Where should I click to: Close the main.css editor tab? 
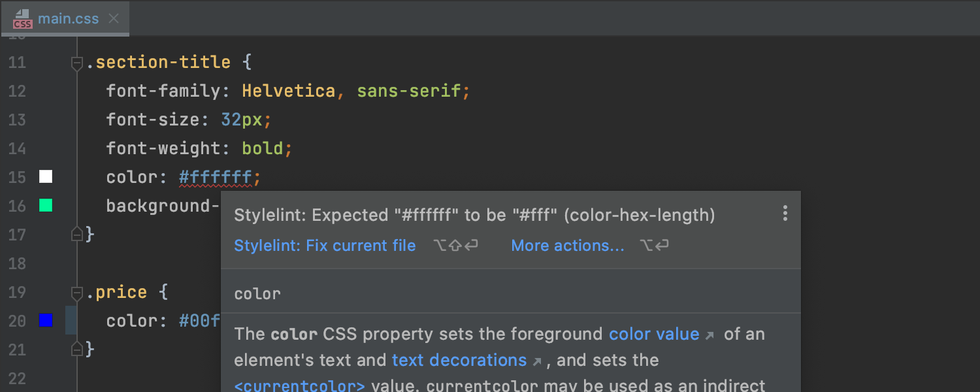(114, 18)
